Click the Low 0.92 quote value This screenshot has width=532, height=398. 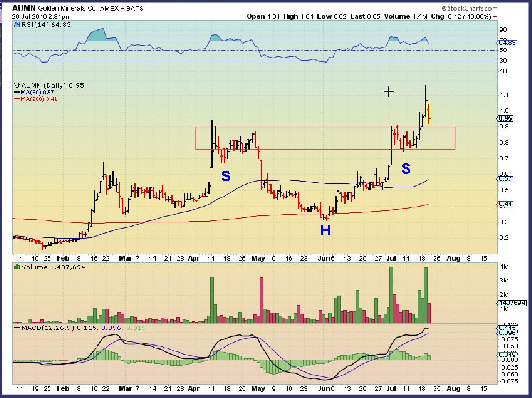(332, 16)
